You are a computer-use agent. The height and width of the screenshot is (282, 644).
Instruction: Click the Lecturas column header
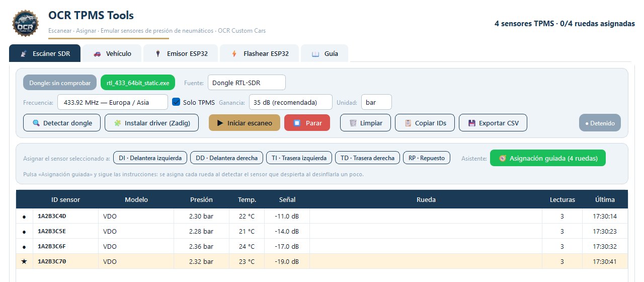pos(562,200)
